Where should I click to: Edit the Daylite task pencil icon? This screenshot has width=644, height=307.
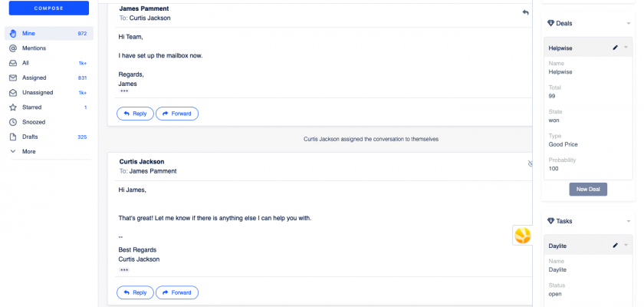(615, 246)
